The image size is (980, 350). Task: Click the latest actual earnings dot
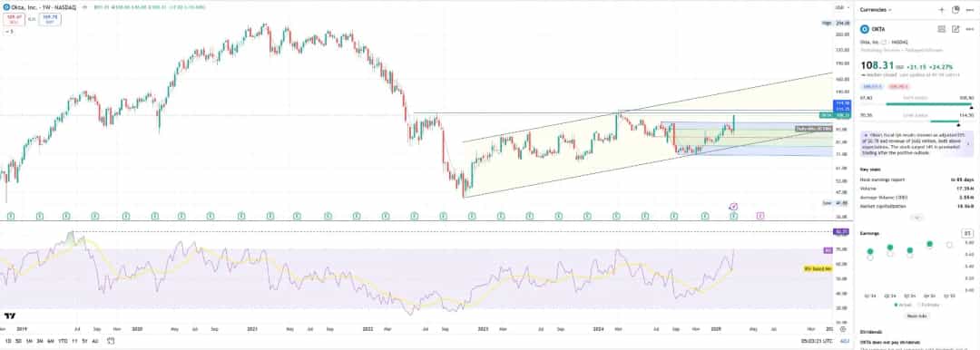tap(930, 244)
